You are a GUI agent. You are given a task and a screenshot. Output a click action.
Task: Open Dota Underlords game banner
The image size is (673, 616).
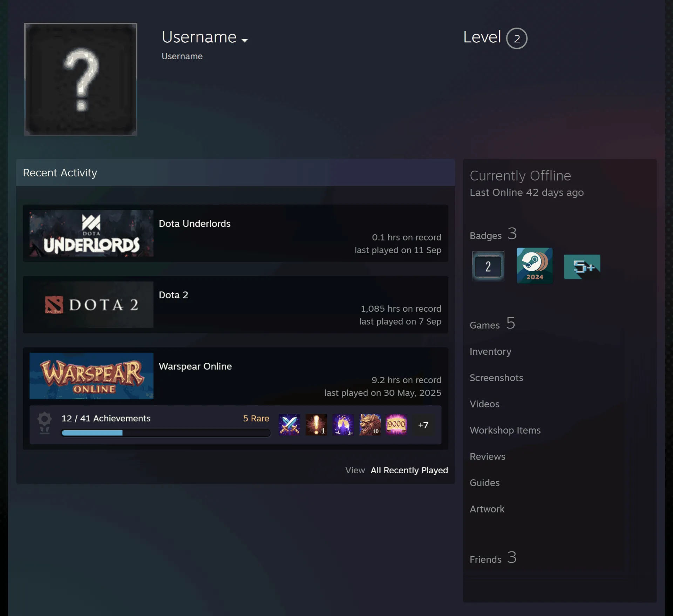[91, 233]
